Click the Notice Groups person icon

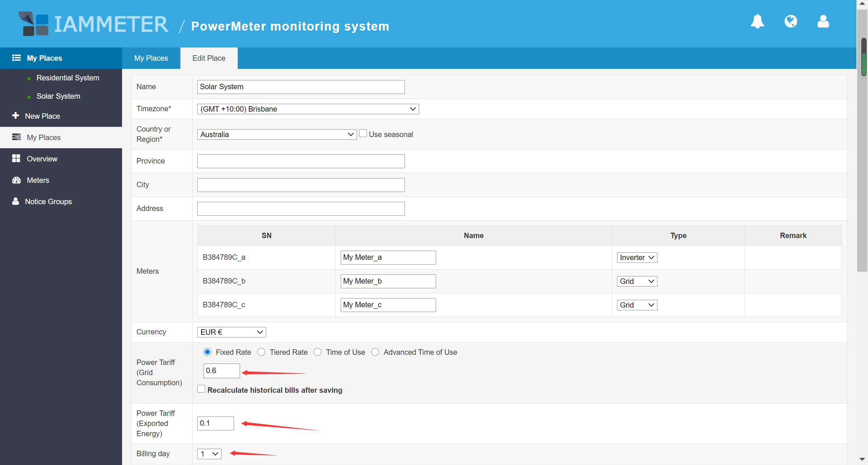[x=16, y=201]
